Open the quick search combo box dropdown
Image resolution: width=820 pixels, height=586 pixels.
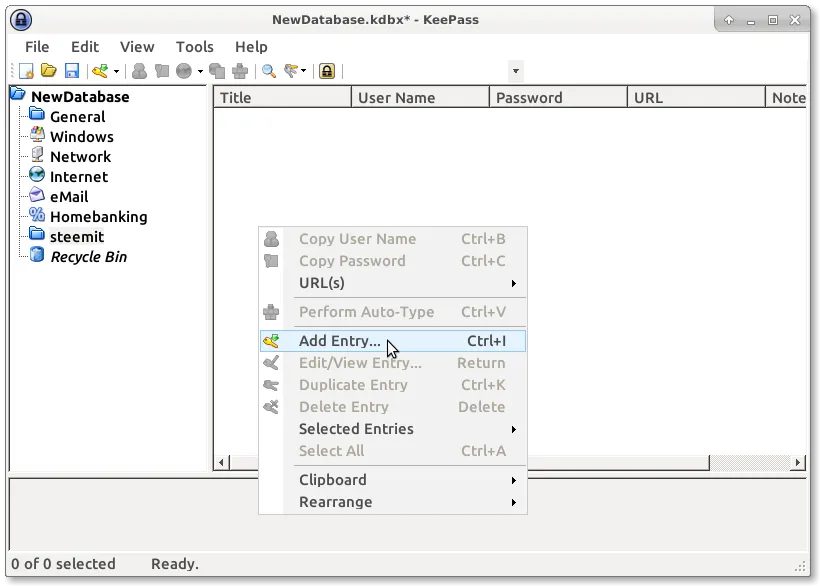click(x=516, y=71)
